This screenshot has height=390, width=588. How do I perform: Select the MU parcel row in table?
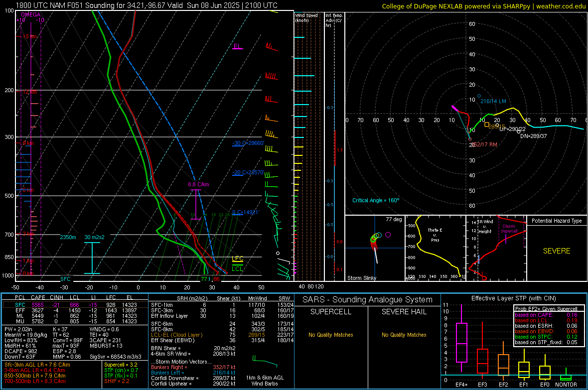tap(75, 321)
